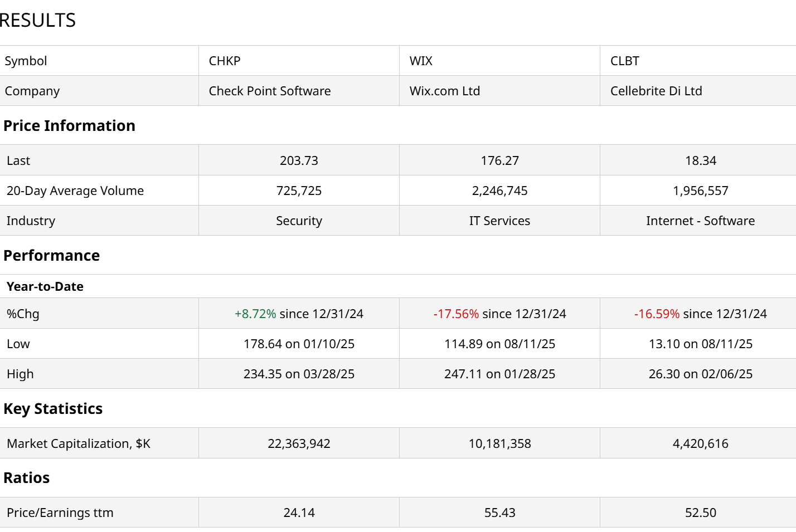The image size is (796, 532).
Task: Click CLBT's year-to-date low 13.10 cell
Action: (700, 344)
